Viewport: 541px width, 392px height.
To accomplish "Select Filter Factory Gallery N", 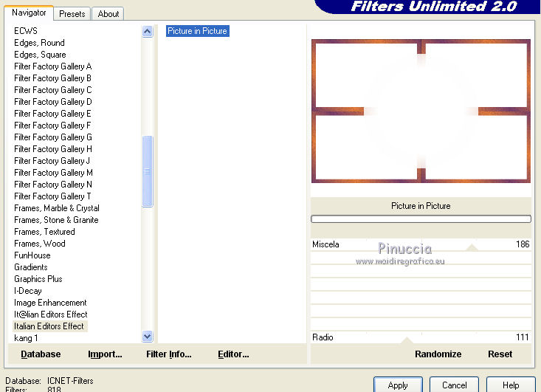I will tap(53, 185).
